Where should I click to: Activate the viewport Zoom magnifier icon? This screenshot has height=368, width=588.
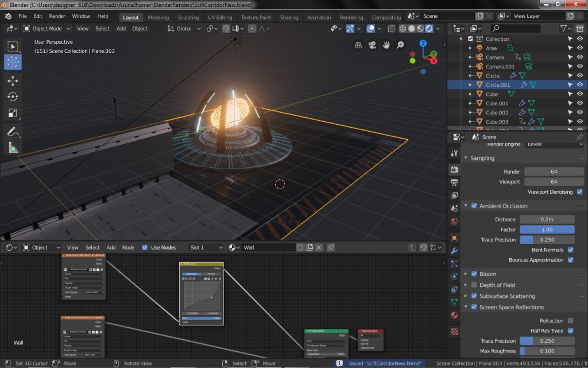(x=400, y=44)
